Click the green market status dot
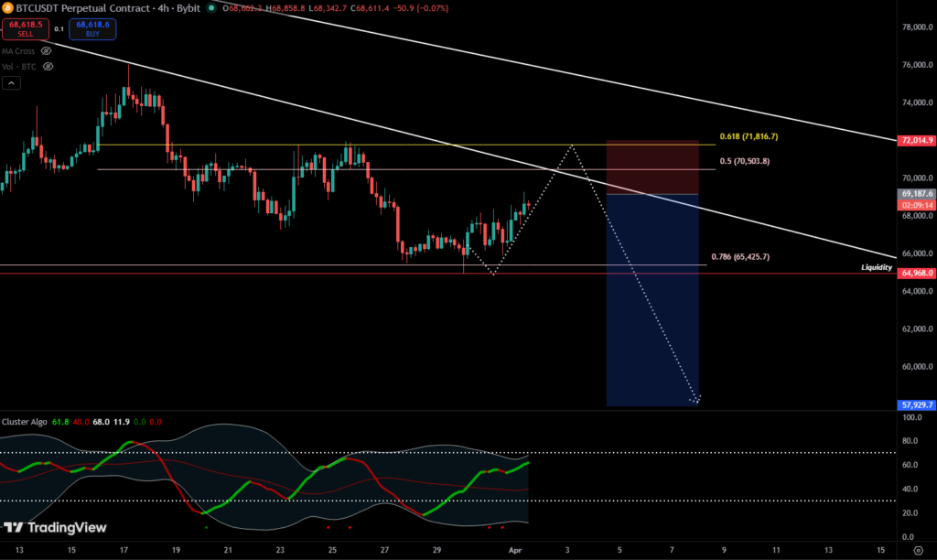Viewport: 937px width, 560px height. (x=212, y=7)
